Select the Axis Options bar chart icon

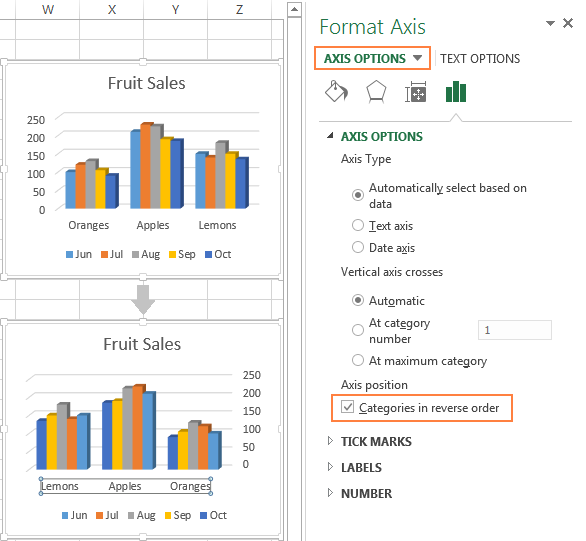coord(456,92)
